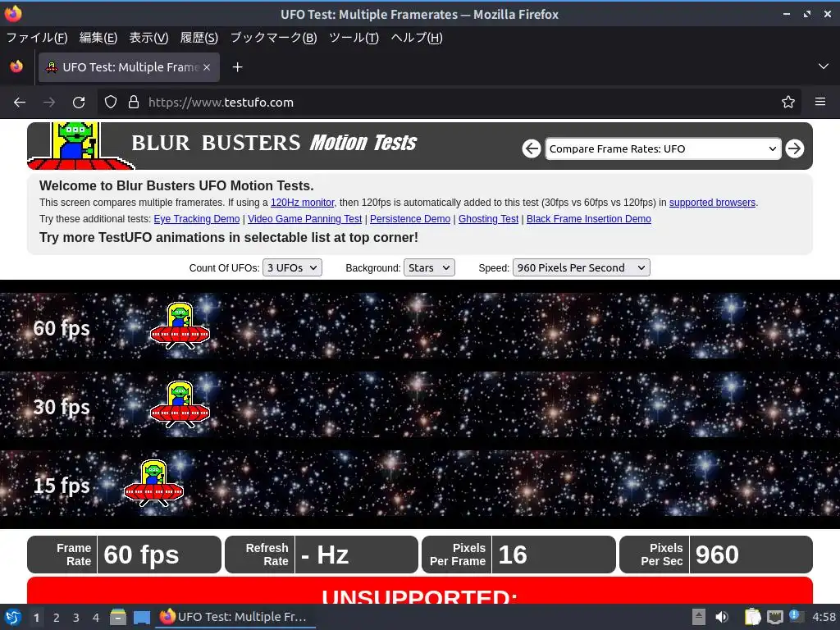Click the 15 fps lane label
This screenshot has width=840, height=630.
click(61, 486)
